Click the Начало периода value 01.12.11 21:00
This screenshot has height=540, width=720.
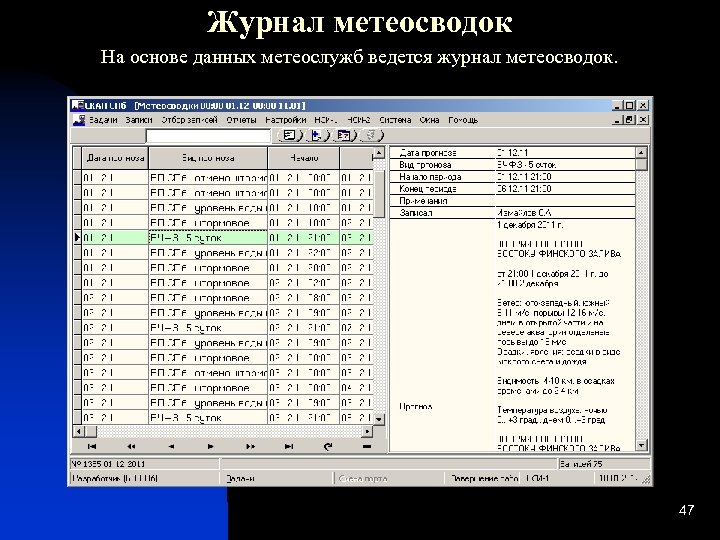point(524,177)
